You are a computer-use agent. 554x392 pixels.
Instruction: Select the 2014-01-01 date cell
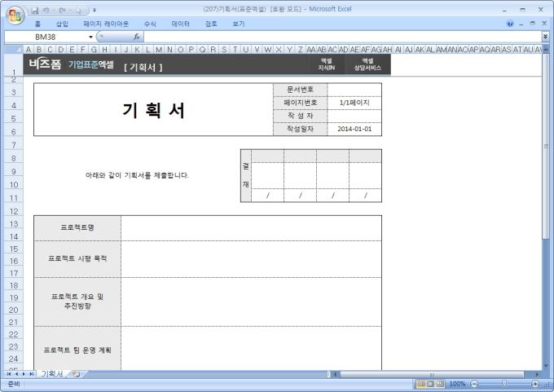(354, 129)
